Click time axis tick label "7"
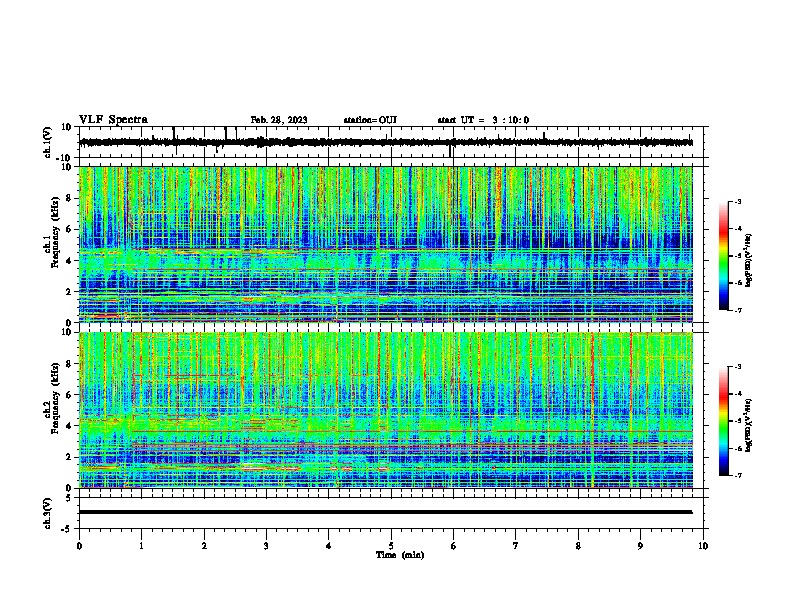Screen dimensions: 792x612 (x=516, y=546)
